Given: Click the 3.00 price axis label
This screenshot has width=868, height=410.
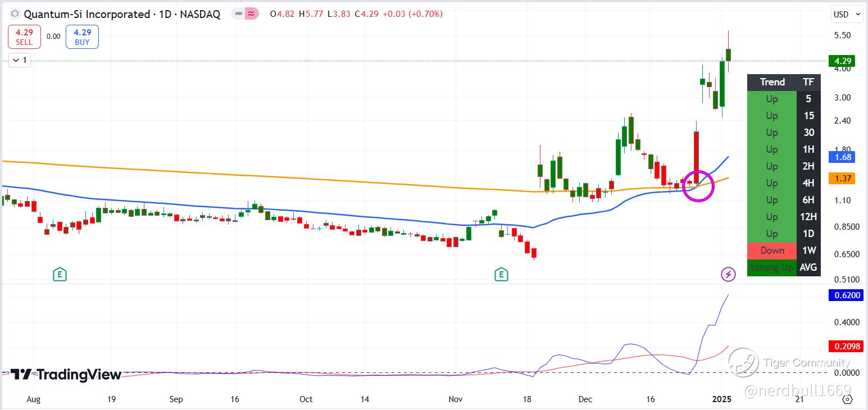Looking at the screenshot, I should coord(842,97).
